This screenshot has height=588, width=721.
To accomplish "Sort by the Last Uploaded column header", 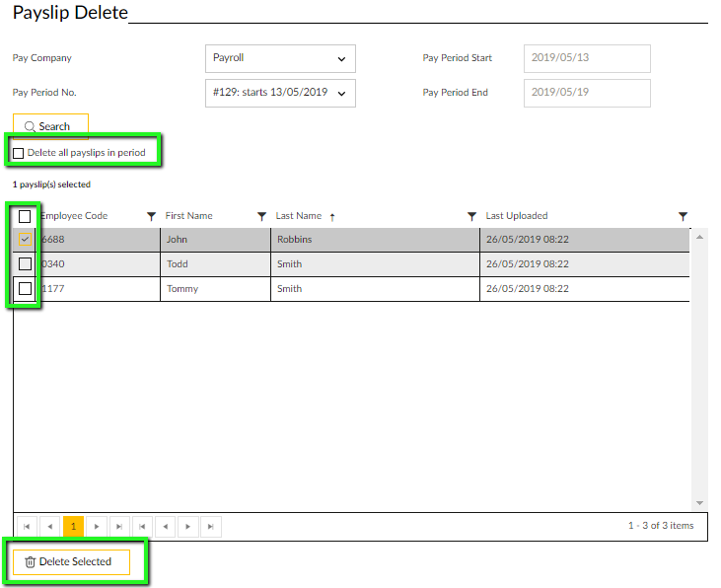I will pos(517,216).
